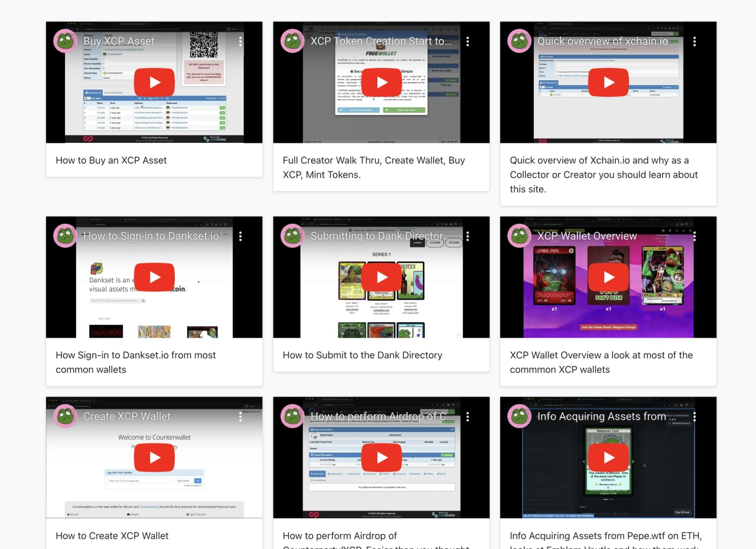Open more options on Quick overview of xchain.io video
This screenshot has height=549, width=756.
coord(695,41)
